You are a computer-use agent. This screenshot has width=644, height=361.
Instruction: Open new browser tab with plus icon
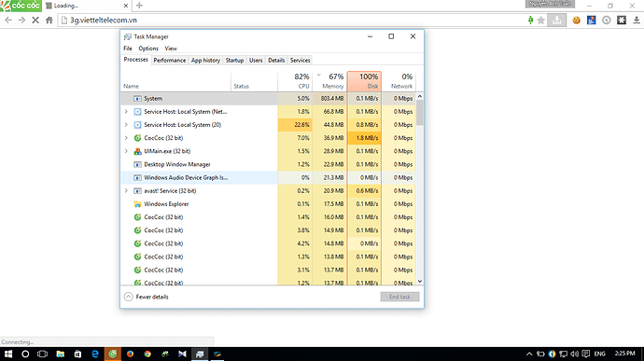(x=139, y=6)
